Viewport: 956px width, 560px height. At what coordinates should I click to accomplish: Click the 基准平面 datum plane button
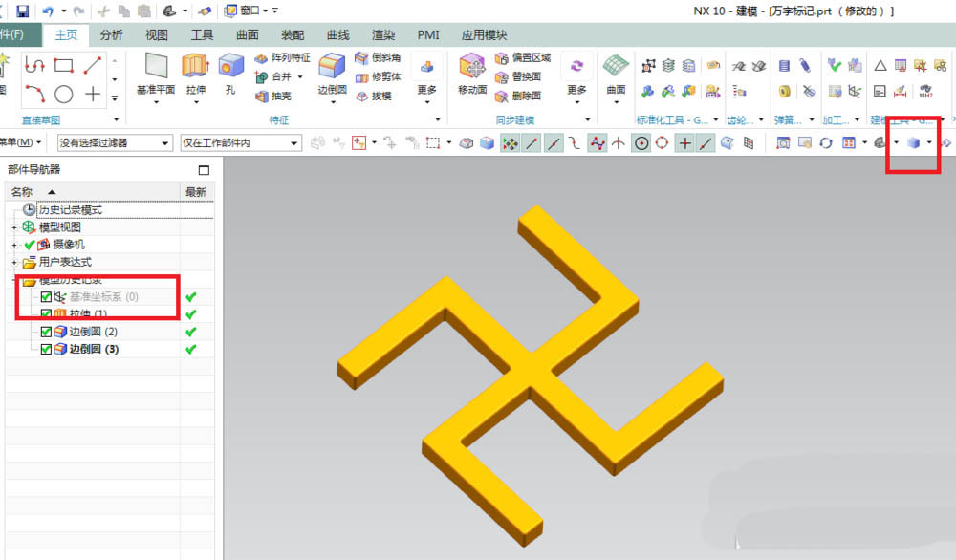coord(156,78)
